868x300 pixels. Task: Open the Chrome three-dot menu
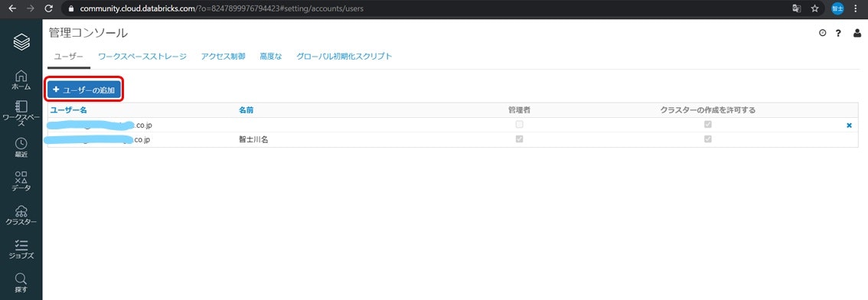tap(856, 9)
